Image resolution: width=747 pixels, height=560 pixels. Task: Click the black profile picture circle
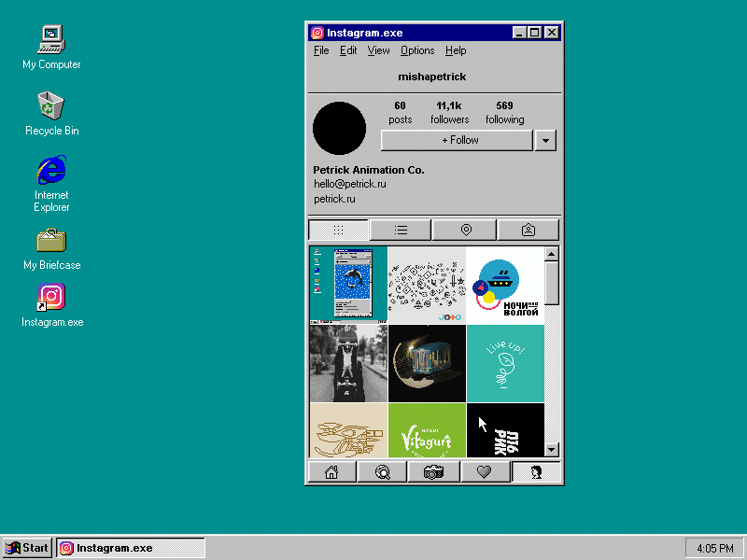click(339, 128)
